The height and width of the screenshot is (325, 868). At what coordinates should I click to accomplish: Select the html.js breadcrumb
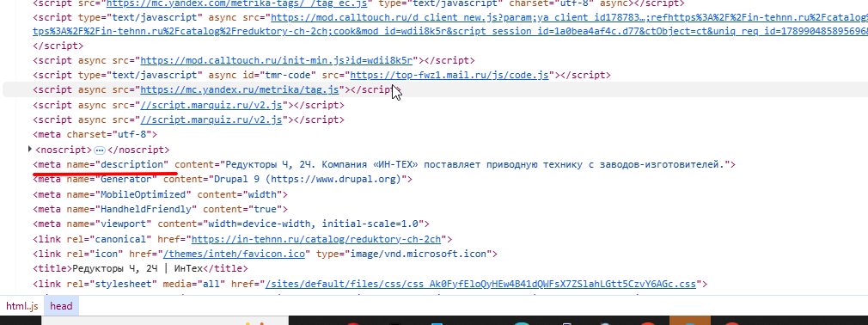click(22, 305)
